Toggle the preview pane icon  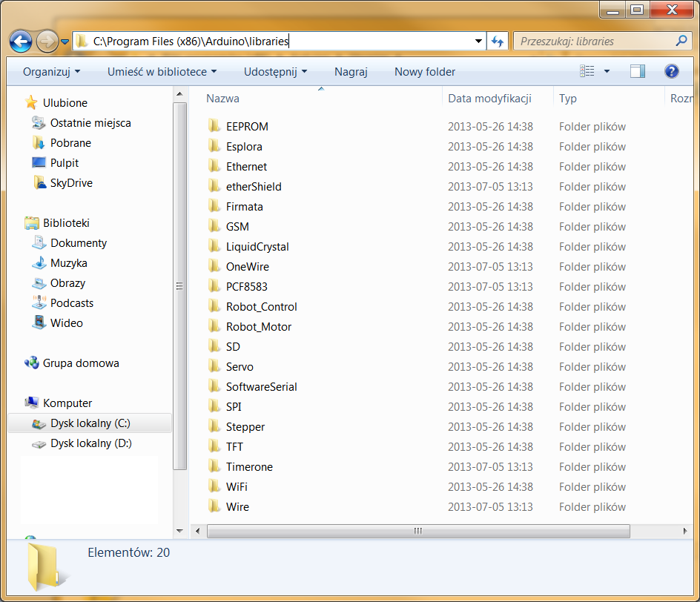click(638, 71)
